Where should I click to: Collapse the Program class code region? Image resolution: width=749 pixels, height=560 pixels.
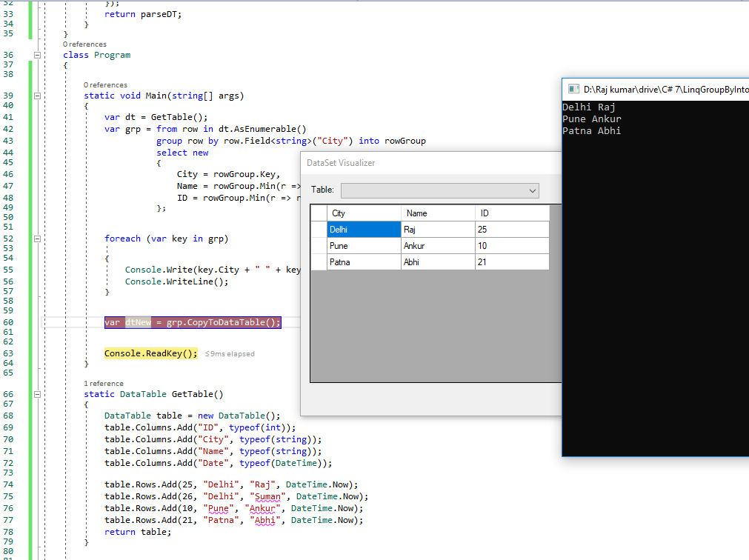36,54
